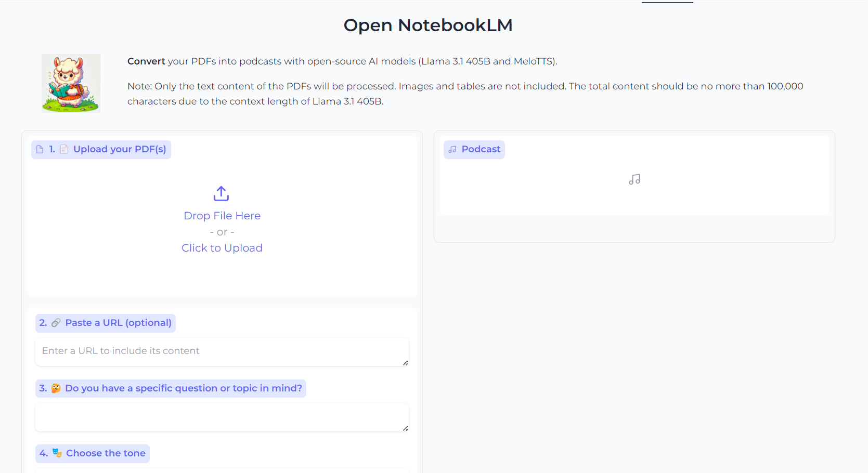The width and height of the screenshot is (868, 473).
Task: Click the Podcast label text
Action: [481, 150]
